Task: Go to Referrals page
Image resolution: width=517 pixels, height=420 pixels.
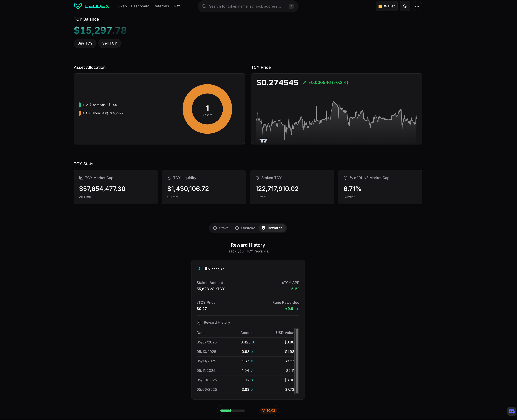Action: 161,6
